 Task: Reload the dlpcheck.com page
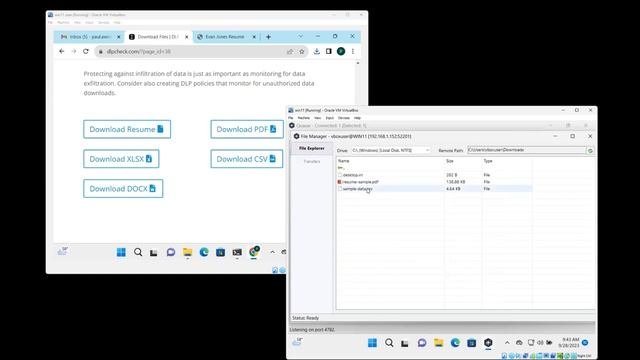tap(86, 51)
